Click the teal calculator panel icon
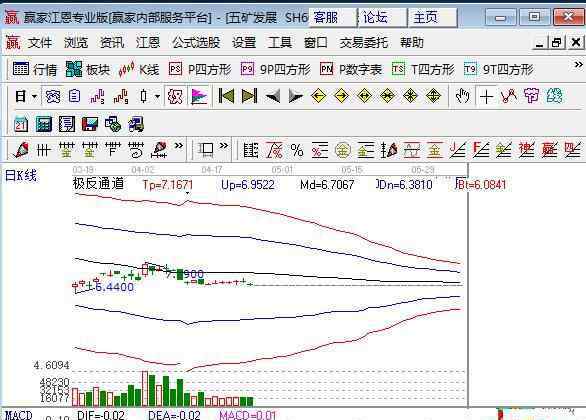 click(x=44, y=124)
